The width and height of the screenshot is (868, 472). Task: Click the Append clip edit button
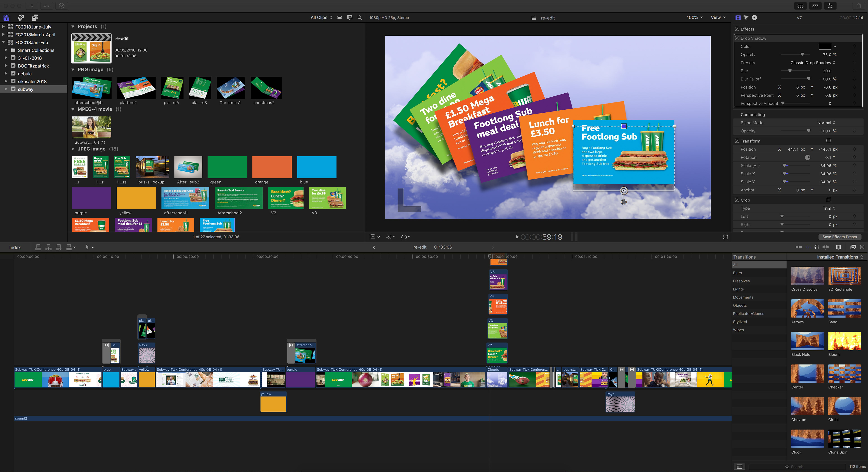[58, 247]
